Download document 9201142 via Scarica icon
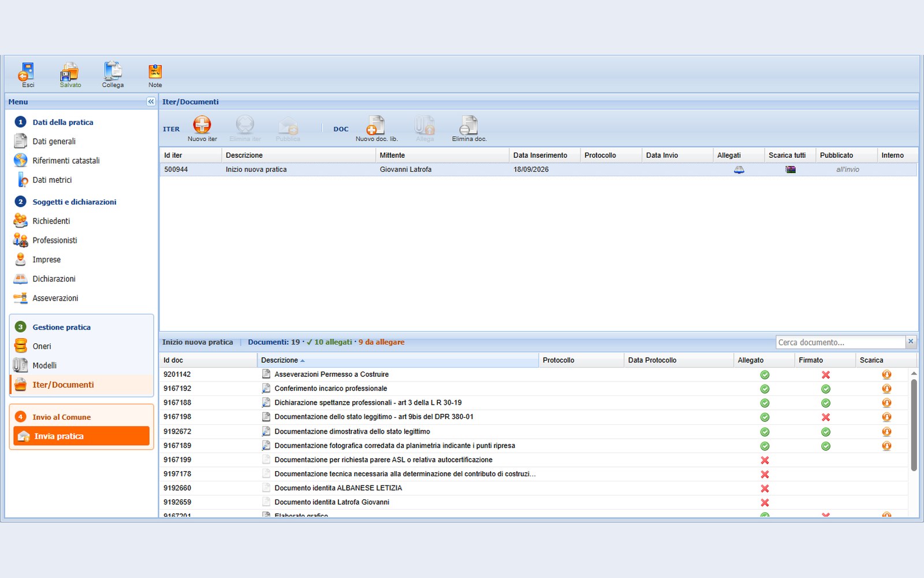The image size is (924, 578). [x=886, y=375]
